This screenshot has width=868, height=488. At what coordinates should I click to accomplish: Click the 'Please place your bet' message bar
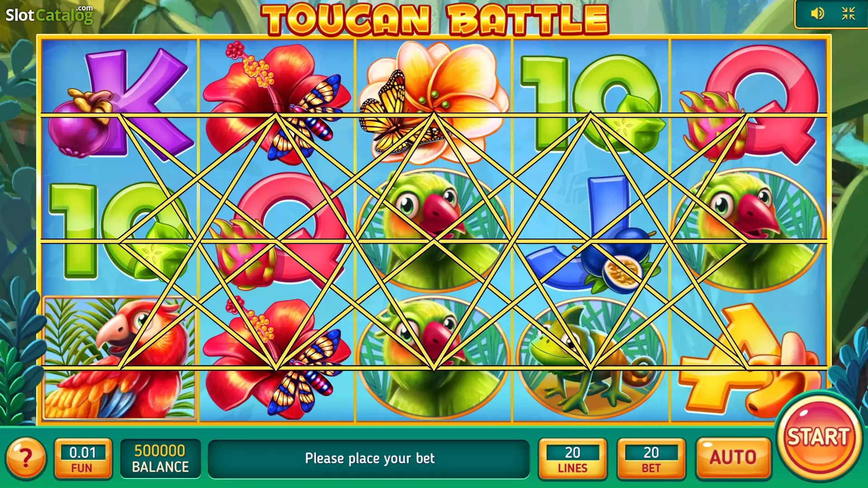(369, 459)
